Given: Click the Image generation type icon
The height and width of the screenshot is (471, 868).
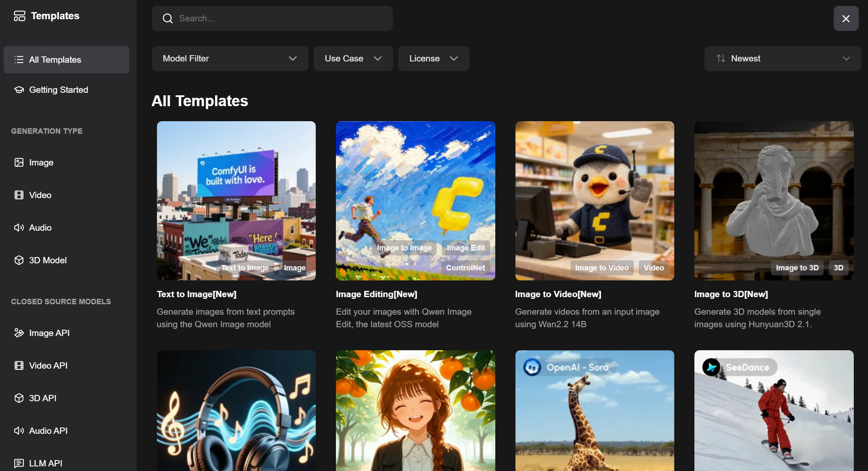Looking at the screenshot, I should tap(19, 163).
